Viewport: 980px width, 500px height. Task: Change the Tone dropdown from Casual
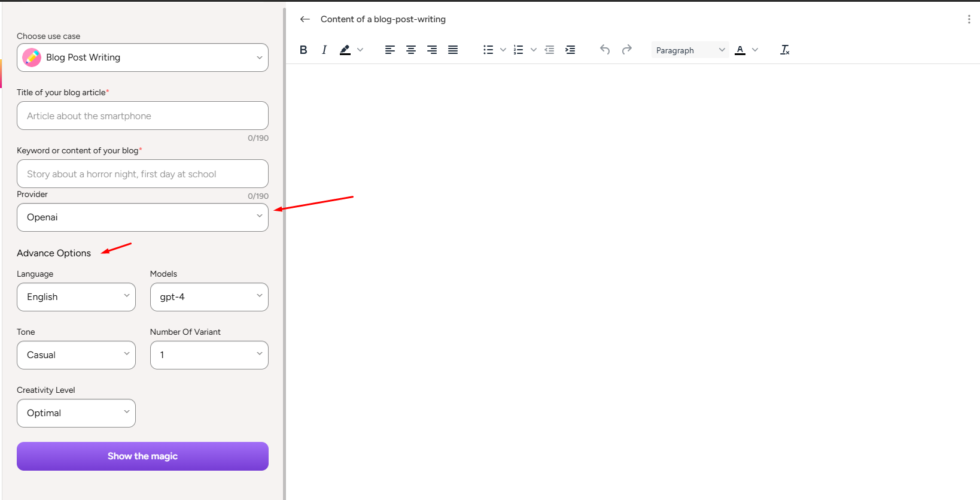[x=76, y=355]
